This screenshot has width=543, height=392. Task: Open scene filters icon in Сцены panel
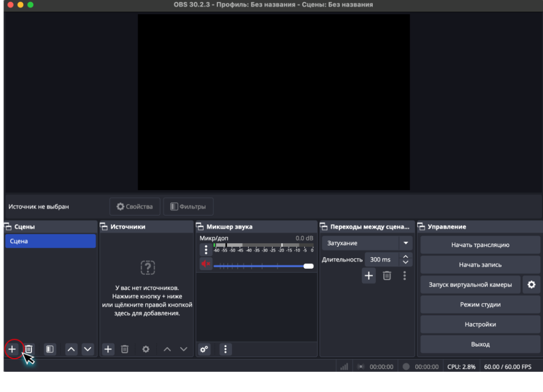coord(50,349)
